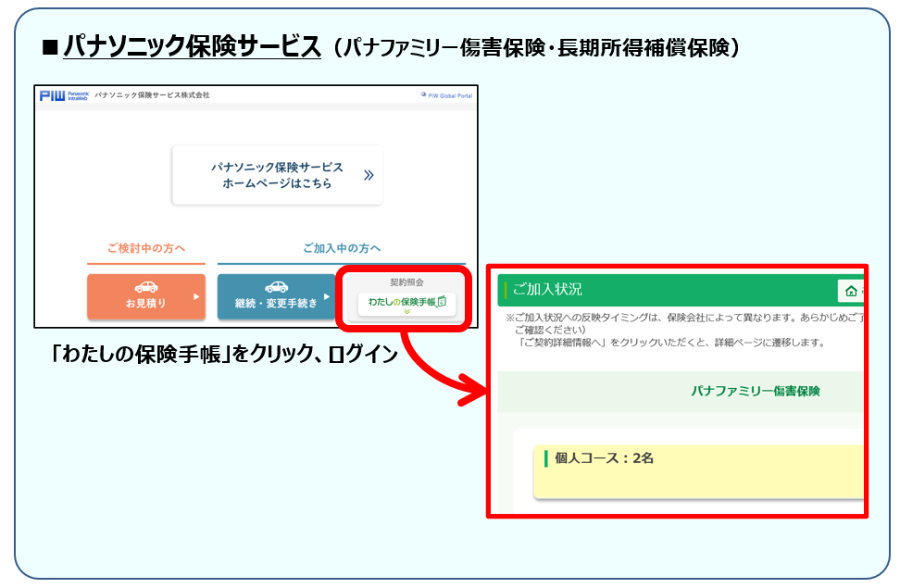Expand the 個人コース：2名 section
This screenshot has height=588, width=900.
click(x=605, y=457)
